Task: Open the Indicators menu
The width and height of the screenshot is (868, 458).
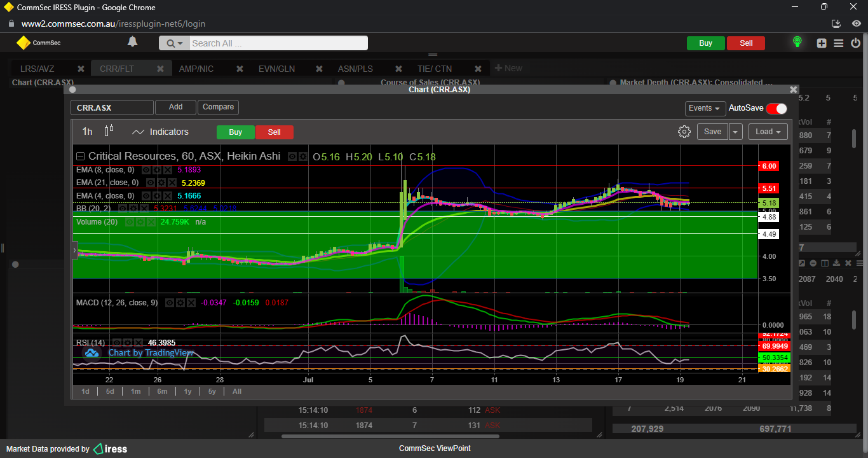Action: pyautogui.click(x=161, y=132)
